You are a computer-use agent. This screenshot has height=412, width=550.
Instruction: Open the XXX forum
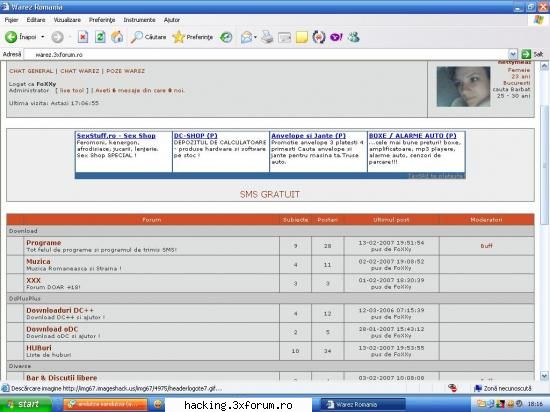(33, 280)
